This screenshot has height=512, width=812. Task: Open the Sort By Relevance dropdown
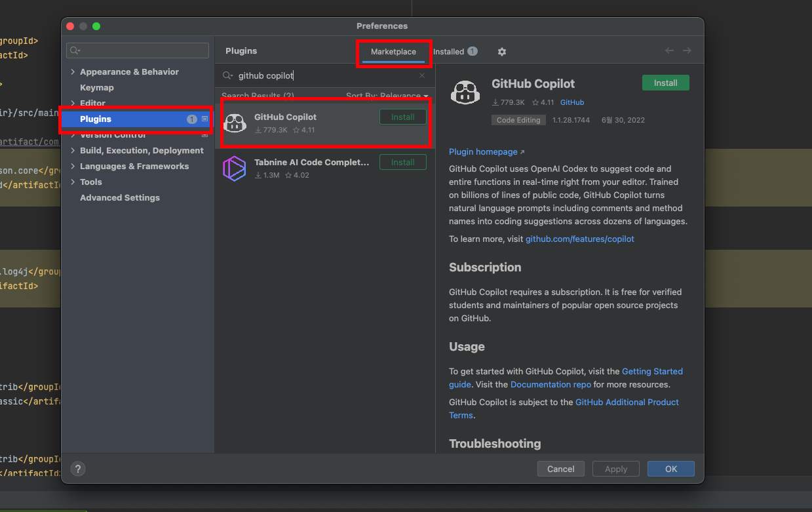click(387, 96)
